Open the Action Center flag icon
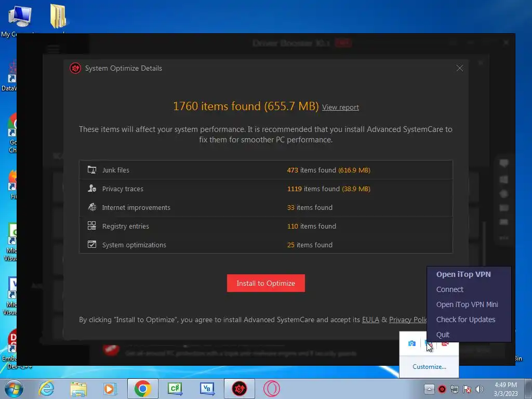532x399 pixels. pos(467,389)
